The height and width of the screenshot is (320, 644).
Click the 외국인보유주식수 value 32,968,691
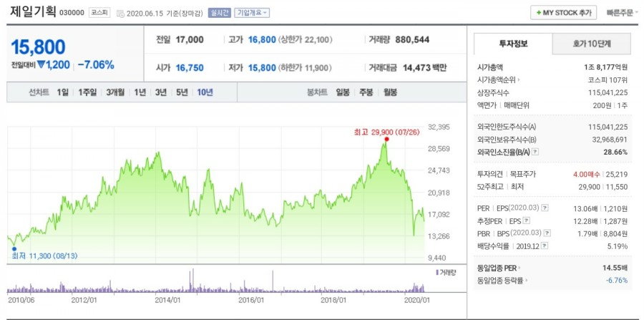click(x=610, y=140)
